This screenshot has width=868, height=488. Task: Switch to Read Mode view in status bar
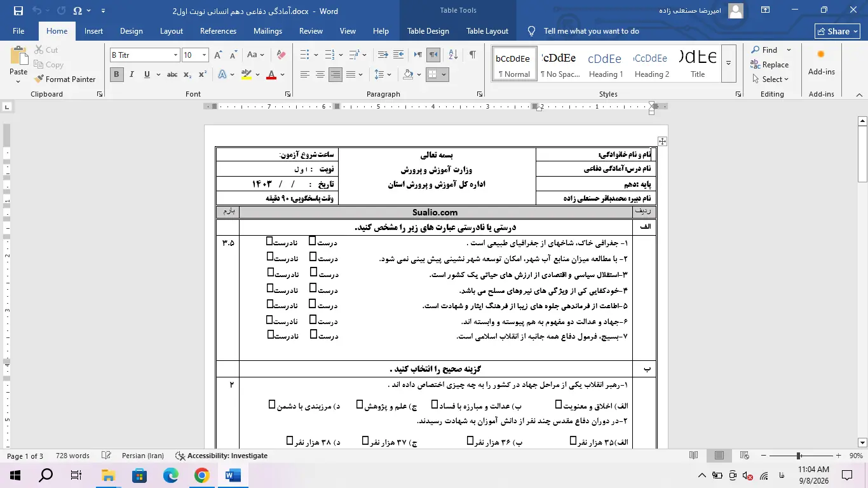click(694, 456)
